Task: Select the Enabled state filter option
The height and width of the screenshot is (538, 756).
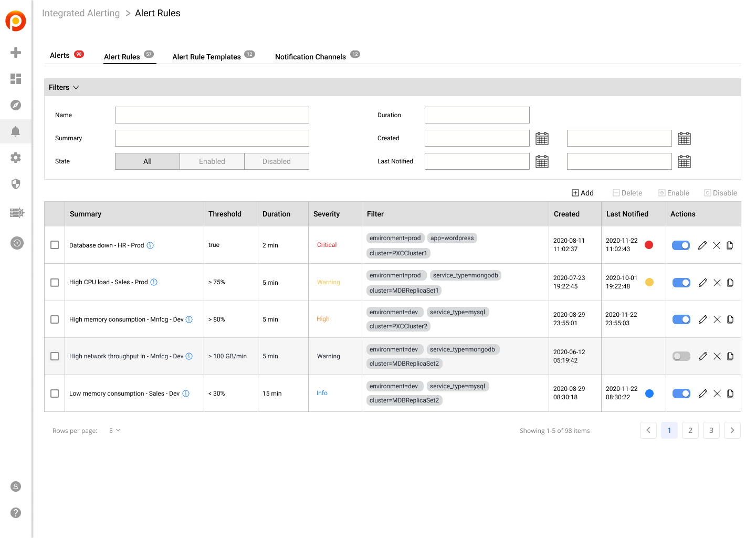Action: pyautogui.click(x=212, y=161)
